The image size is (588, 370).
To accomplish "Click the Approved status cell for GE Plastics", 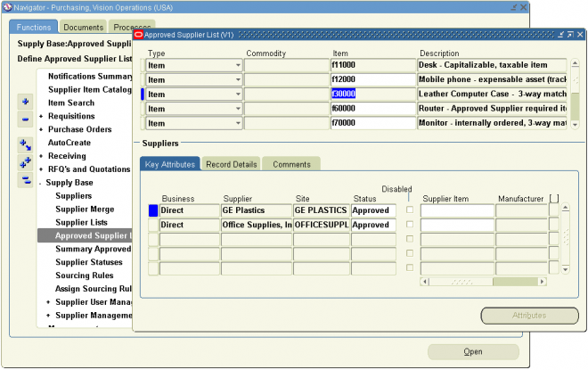I will 373,210.
